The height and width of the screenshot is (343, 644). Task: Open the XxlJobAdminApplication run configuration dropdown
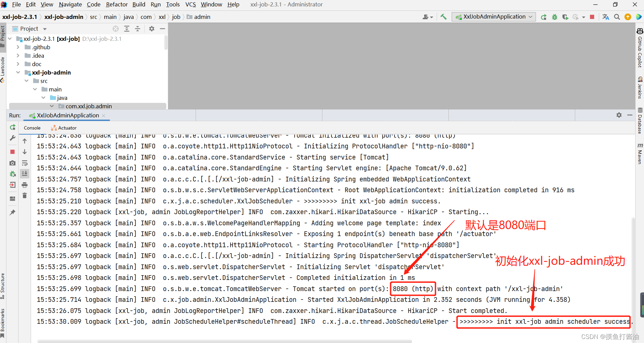(494, 17)
